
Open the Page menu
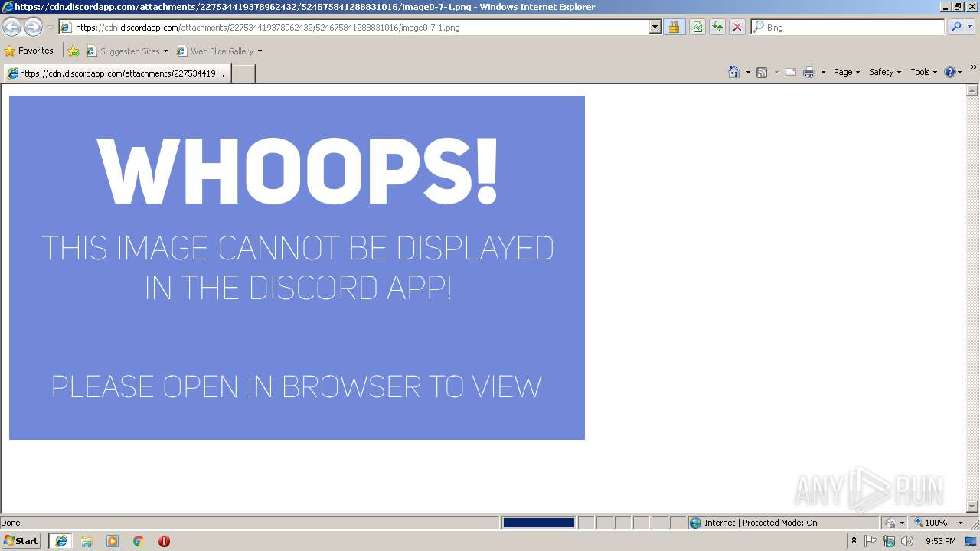[847, 72]
